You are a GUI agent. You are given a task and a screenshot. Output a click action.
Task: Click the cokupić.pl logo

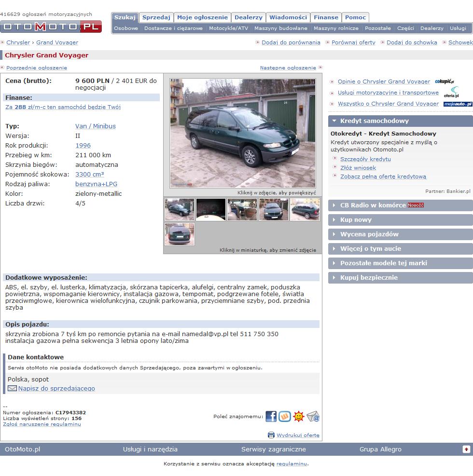445,82
